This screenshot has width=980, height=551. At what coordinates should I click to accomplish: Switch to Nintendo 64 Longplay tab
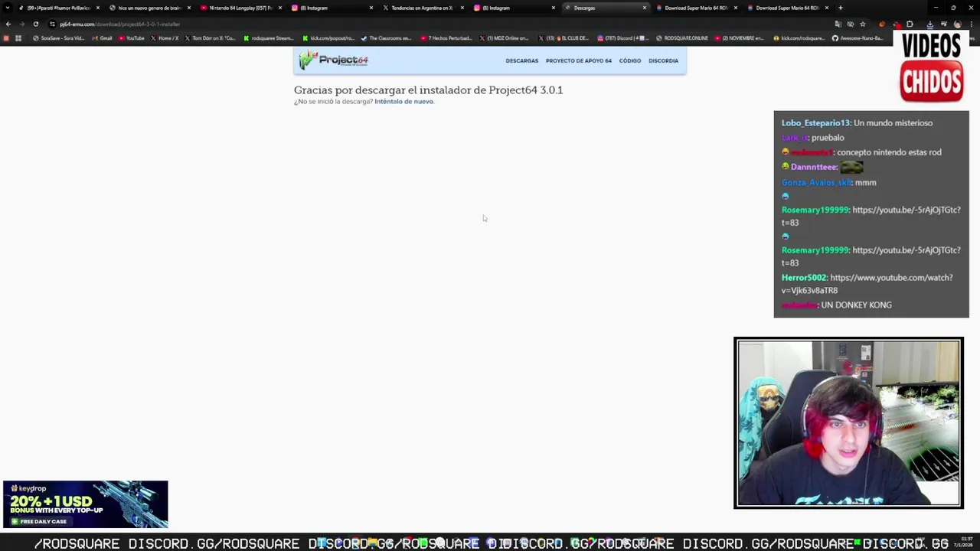point(240,8)
